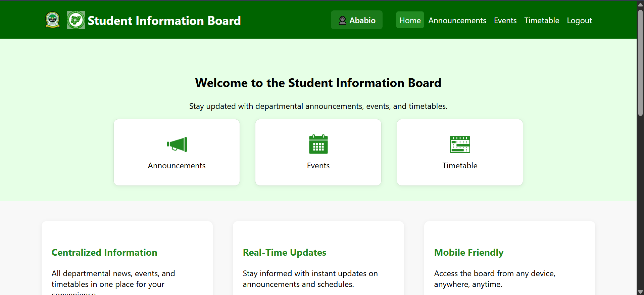Screen dimensions: 644x295
Task: Click the 'All departmental news, events' description
Action: pyautogui.click(x=113, y=282)
